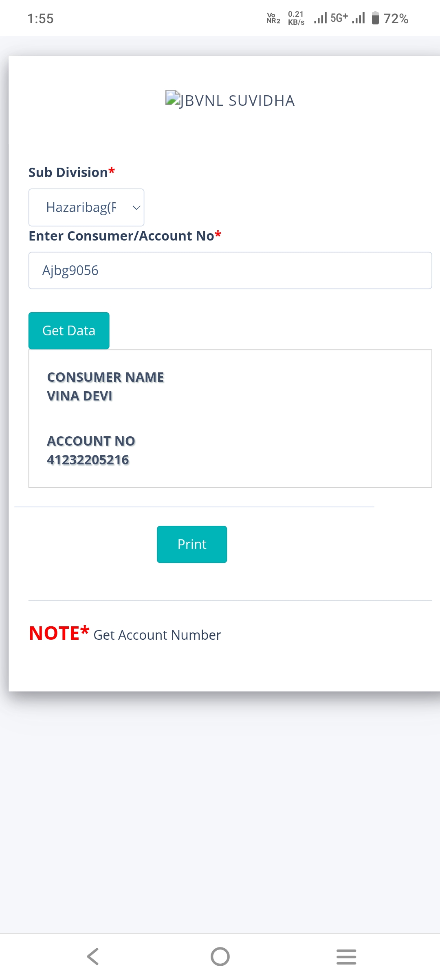440x980 pixels.
Task: Tap the 5G+ signal indicator
Action: (339, 18)
